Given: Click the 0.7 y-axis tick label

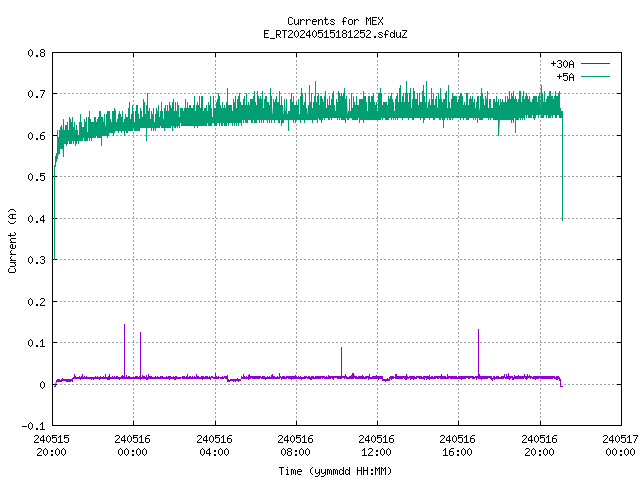Looking at the screenshot, I should [x=37, y=94].
